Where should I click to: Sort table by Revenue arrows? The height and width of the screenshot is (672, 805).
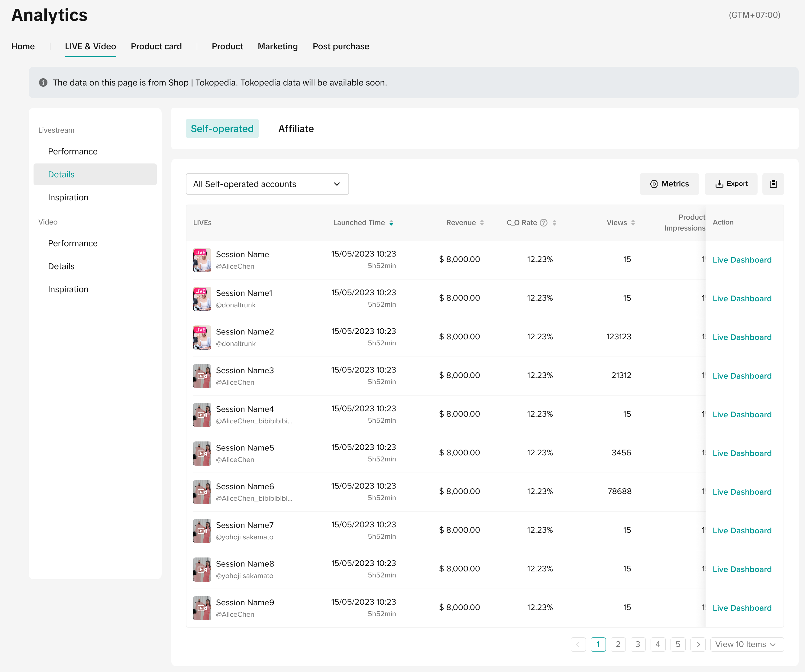click(482, 223)
